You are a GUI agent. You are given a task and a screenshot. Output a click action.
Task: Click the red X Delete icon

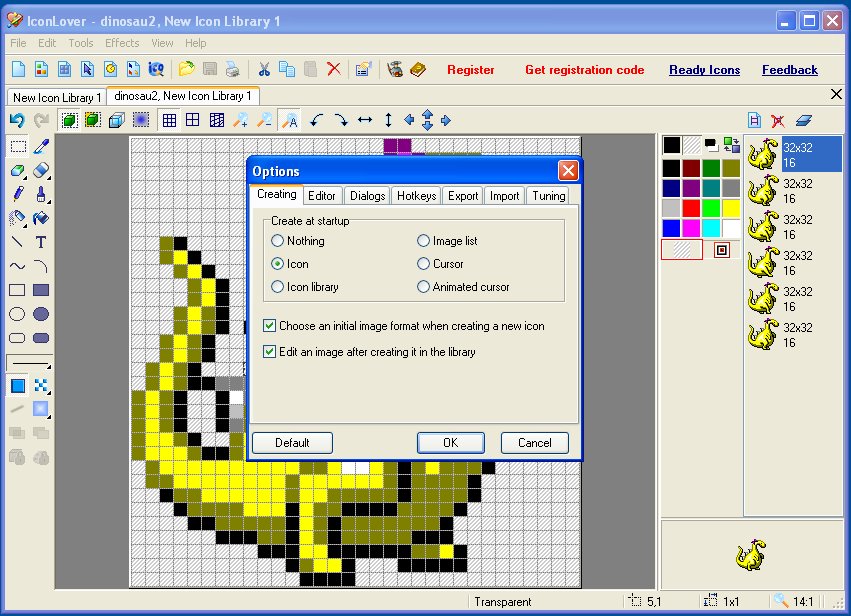click(x=334, y=69)
